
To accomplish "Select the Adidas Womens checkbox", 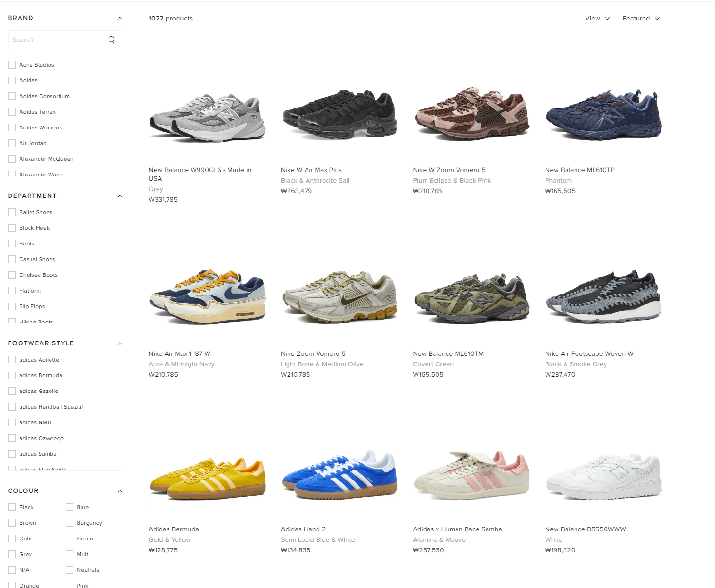I will [x=12, y=127].
